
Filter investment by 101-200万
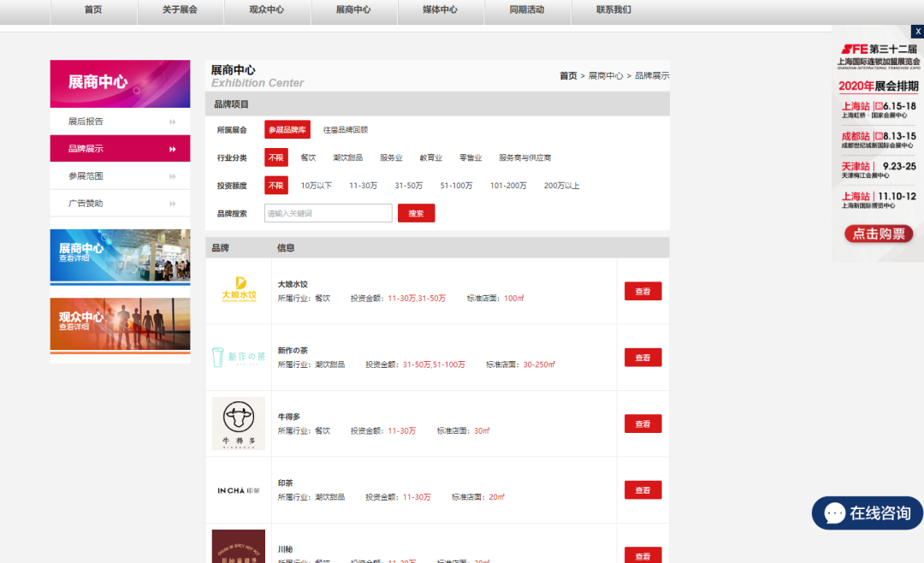point(508,186)
